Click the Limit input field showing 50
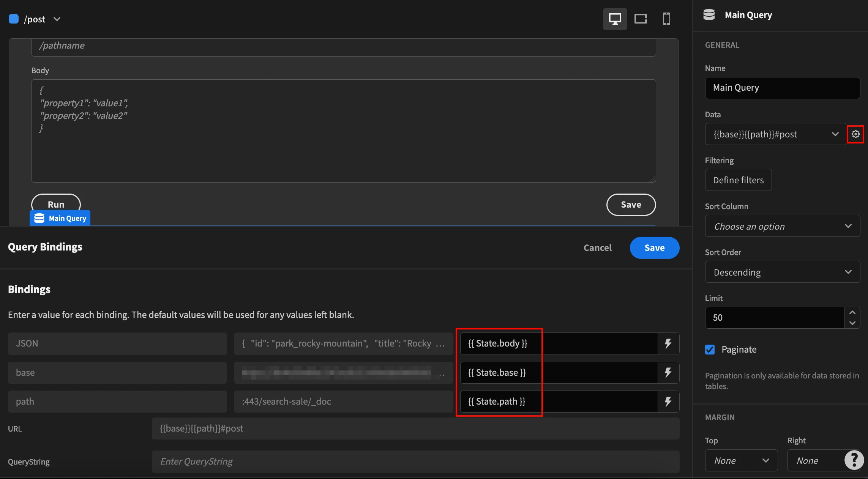Screen dimensions: 868x479 pos(775,318)
